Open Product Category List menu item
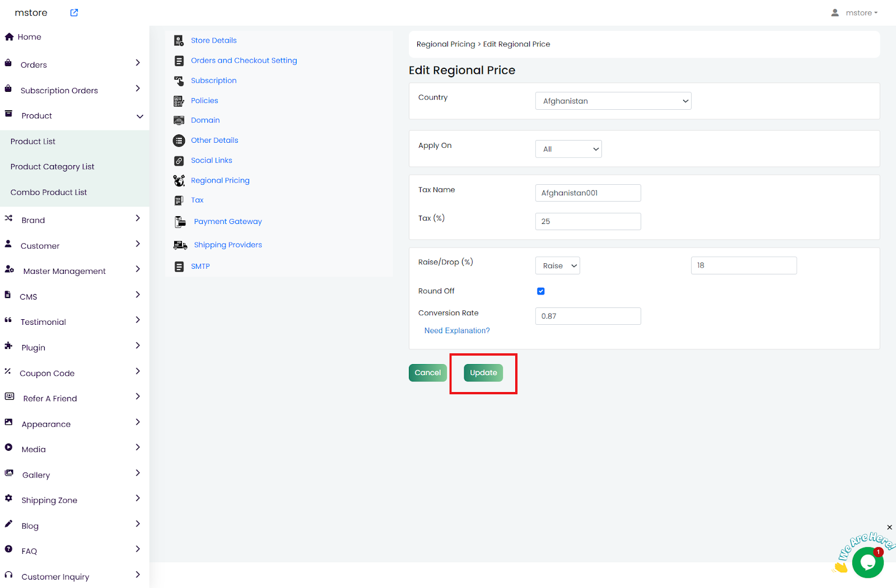 tap(52, 167)
